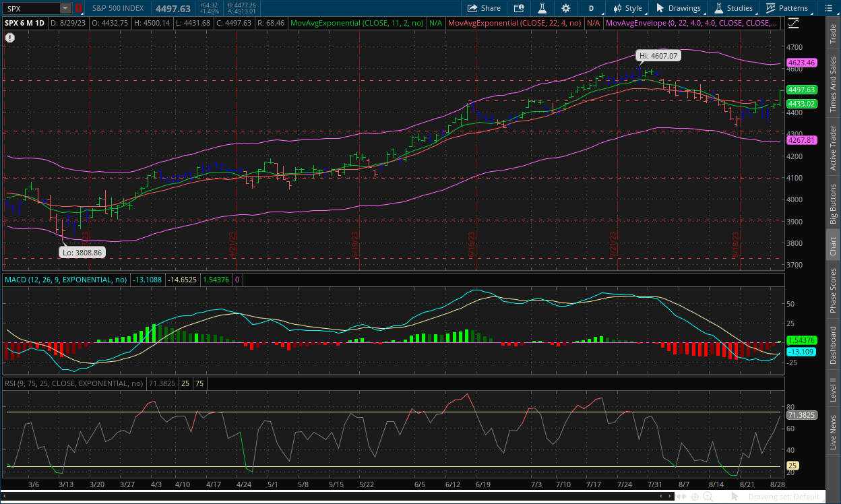The height and width of the screenshot is (504, 841).
Task: Open the Active Trader side tab
Action: pyautogui.click(x=833, y=147)
